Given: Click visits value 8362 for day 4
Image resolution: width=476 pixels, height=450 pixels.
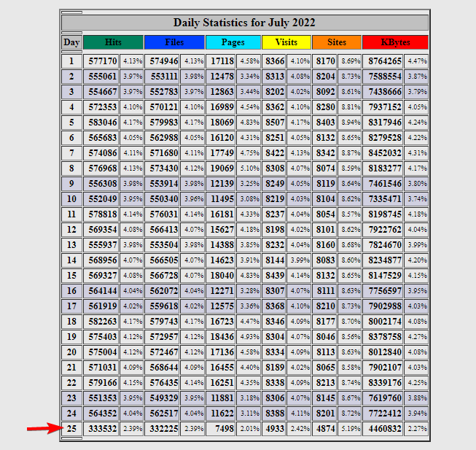Looking at the screenshot, I should coord(274,107).
